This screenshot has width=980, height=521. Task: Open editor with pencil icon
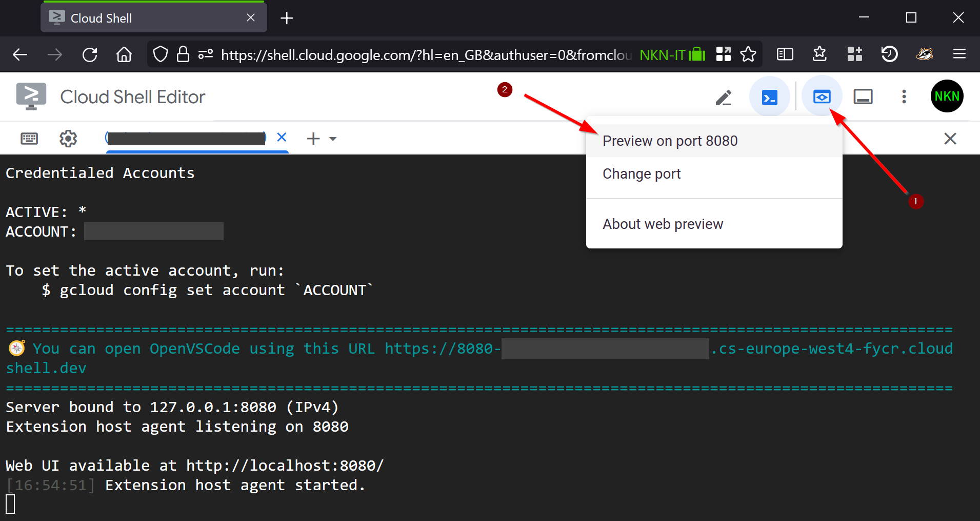point(724,97)
